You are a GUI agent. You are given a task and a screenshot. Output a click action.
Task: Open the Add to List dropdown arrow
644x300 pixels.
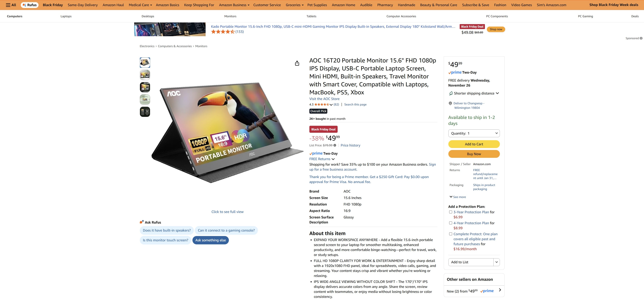click(x=497, y=262)
